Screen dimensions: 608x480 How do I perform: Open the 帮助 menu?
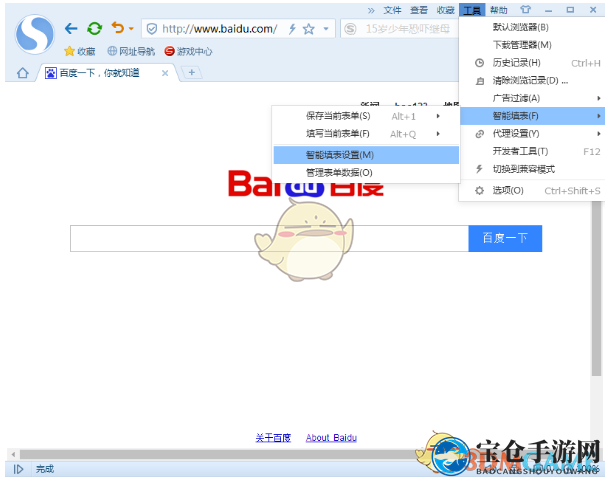click(x=498, y=10)
